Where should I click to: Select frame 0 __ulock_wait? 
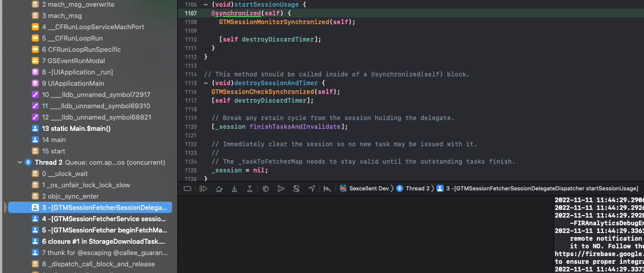[x=90, y=173]
